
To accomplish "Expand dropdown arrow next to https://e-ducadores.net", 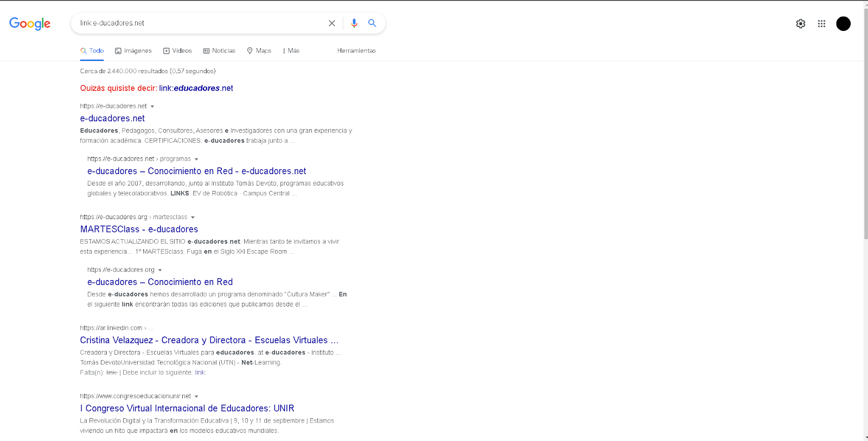I will (152, 106).
